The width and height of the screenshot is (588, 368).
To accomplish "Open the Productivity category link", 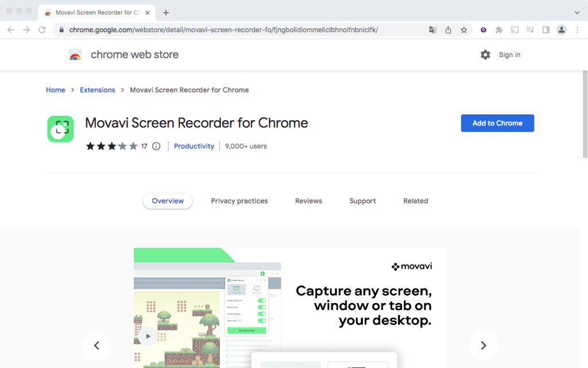I will (x=194, y=146).
